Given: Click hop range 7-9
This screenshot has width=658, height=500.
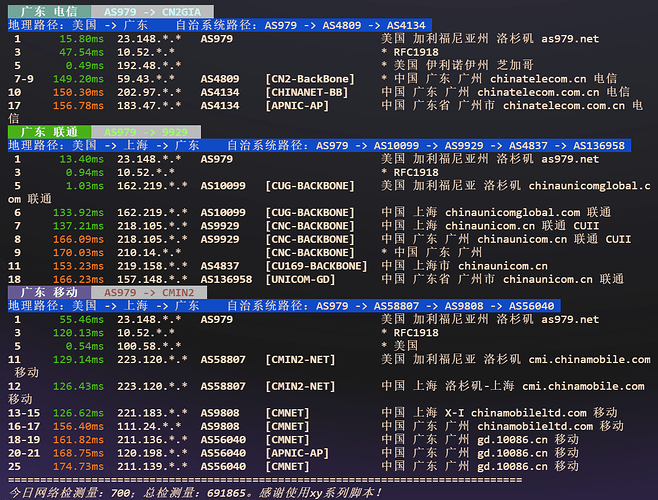Looking at the screenshot, I should coord(24,79).
